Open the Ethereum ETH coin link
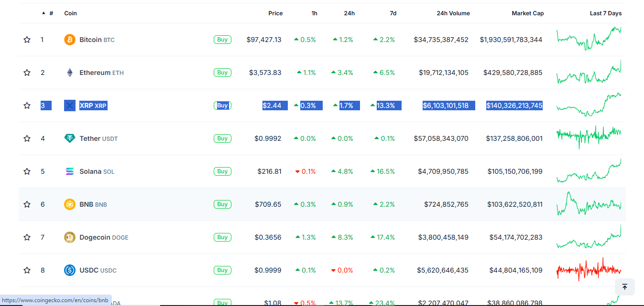The width and height of the screenshot is (644, 306). [101, 73]
